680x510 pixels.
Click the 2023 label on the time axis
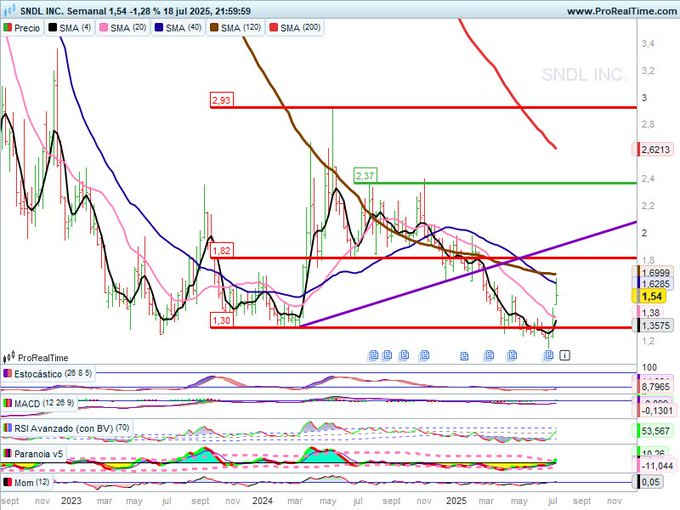click(71, 500)
